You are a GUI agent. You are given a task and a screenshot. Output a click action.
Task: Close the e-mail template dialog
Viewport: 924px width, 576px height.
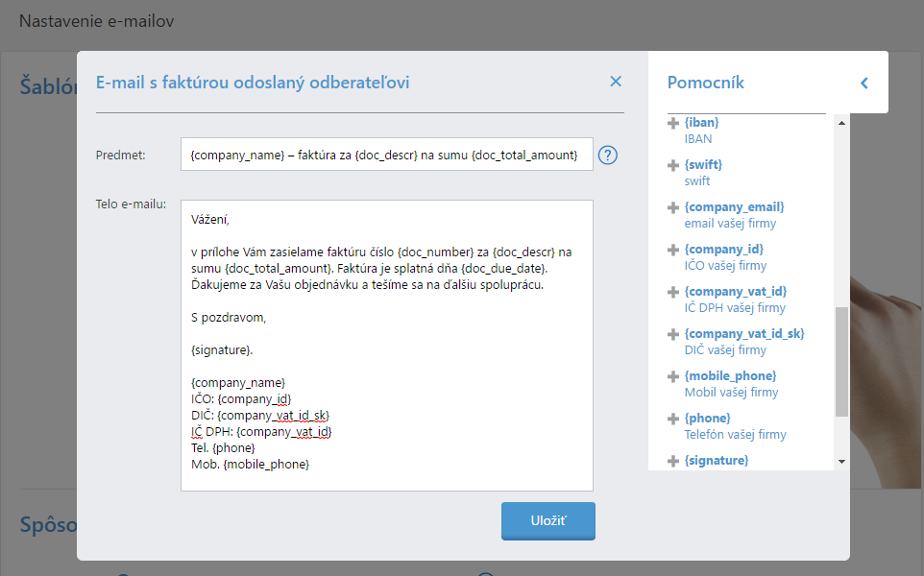(616, 82)
